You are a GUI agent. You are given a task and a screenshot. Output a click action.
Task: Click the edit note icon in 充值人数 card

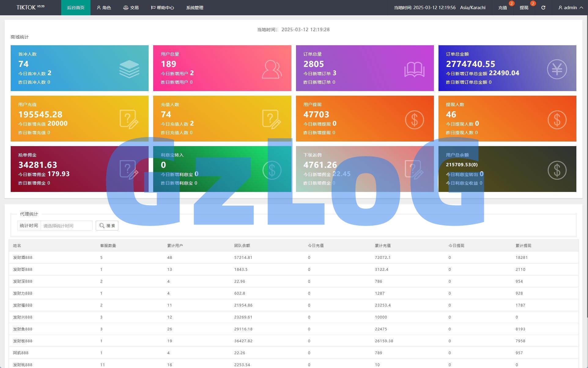tap(271, 119)
